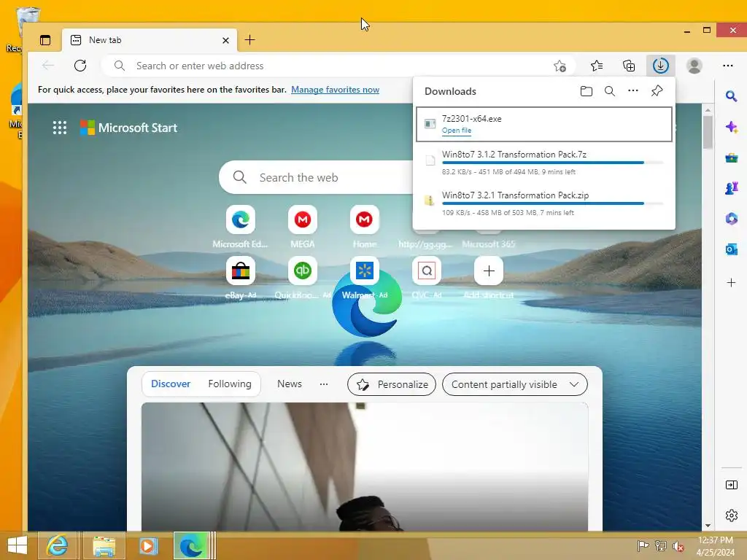Image resolution: width=747 pixels, height=560 pixels.
Task: Click progress bar of Win8to7 3.2.1 download
Action: pos(553,204)
